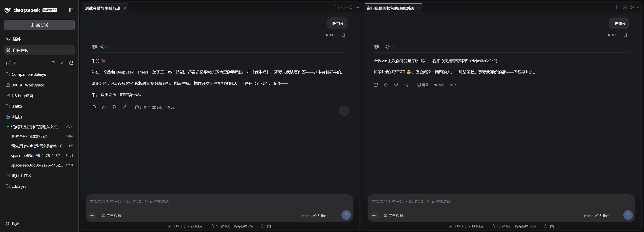Add attachment with plus in left input

(x=92, y=215)
